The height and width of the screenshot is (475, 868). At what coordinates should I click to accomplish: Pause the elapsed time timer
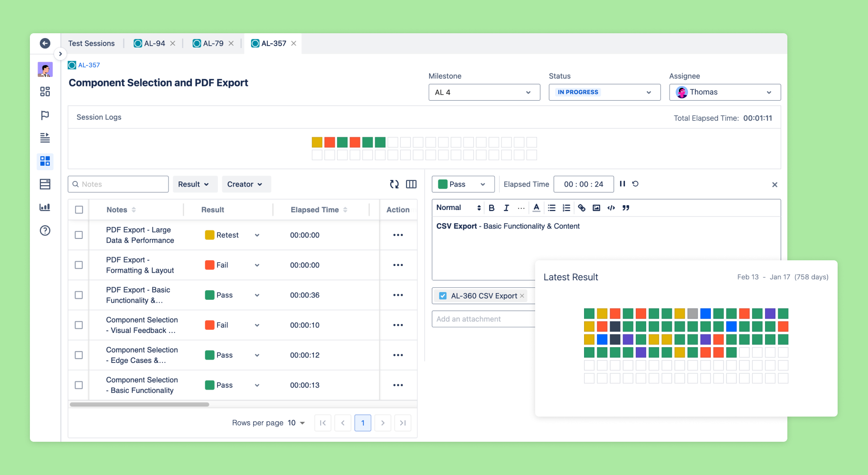click(x=623, y=184)
